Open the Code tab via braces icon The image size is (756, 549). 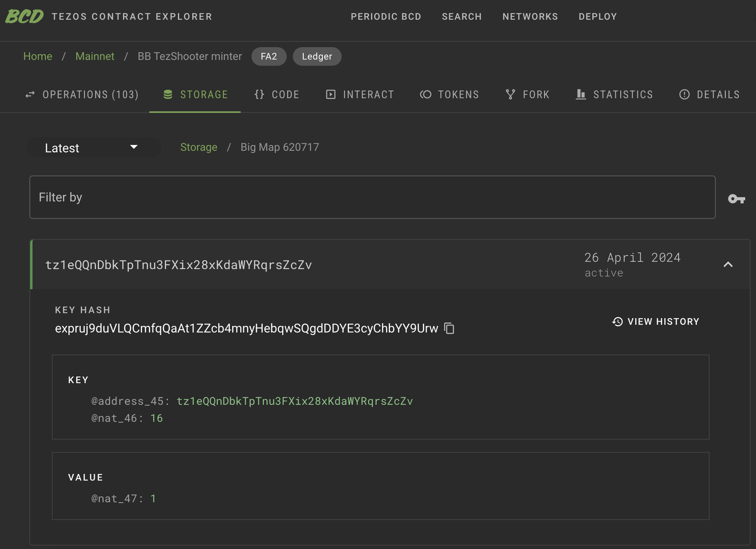pos(259,94)
